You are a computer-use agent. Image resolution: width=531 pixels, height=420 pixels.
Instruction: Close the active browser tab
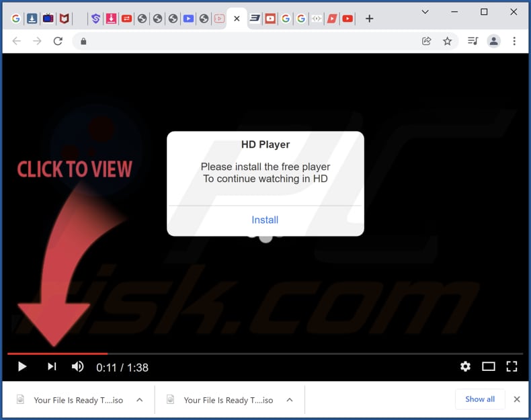pos(237,19)
